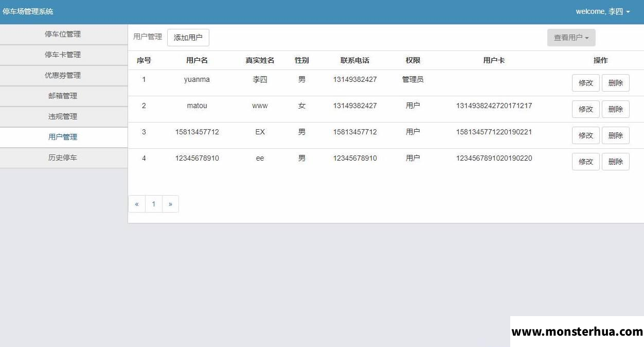This screenshot has height=347, width=644.
Task: Click real name cell www
Action: click(260, 106)
